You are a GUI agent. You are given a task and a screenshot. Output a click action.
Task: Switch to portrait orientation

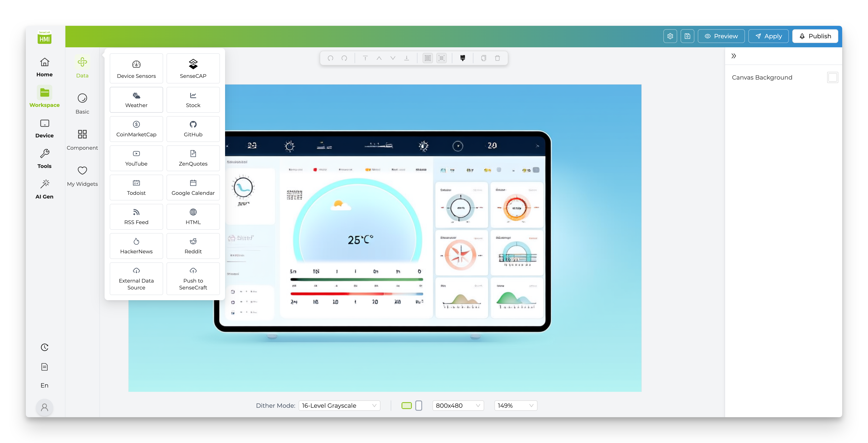point(419,406)
